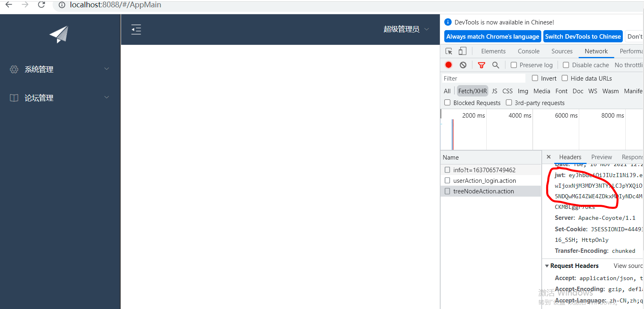Select the Network tab

pos(596,51)
